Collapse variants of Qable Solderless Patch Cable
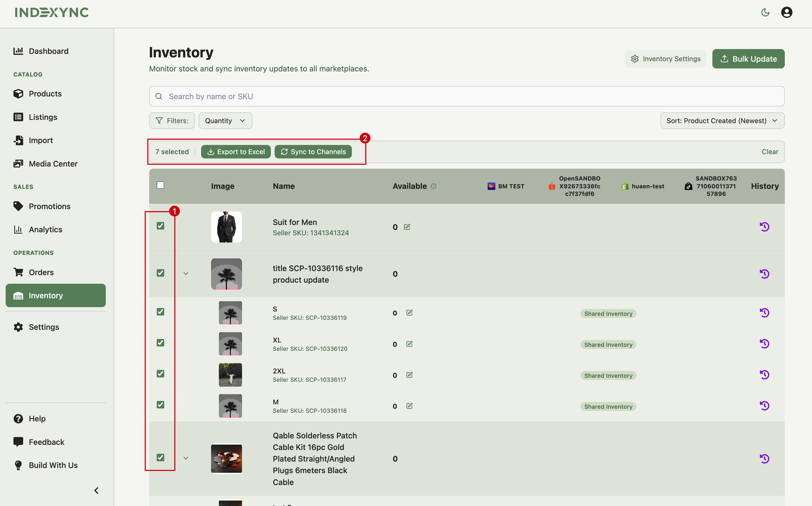This screenshot has width=812, height=506. click(x=186, y=458)
